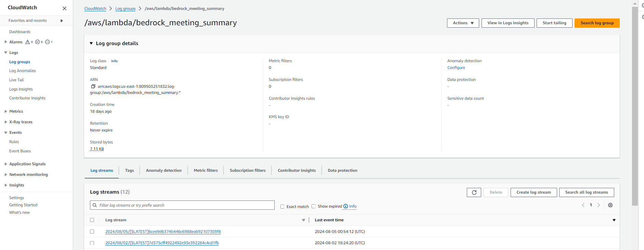Open the Actions dropdown
This screenshot has height=250, width=644.
(x=463, y=23)
